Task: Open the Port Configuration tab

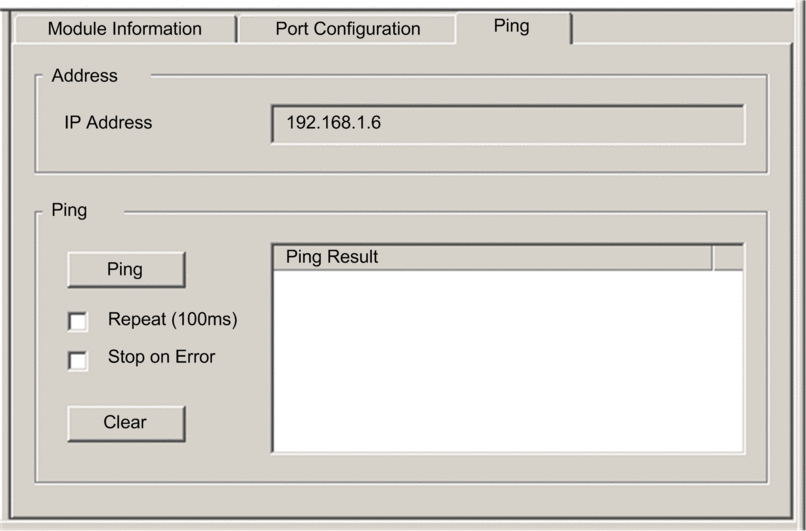Action: pos(347,29)
